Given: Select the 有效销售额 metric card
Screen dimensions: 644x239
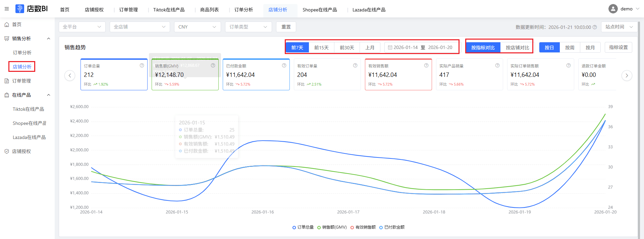Looking at the screenshot, I should (x=398, y=75).
